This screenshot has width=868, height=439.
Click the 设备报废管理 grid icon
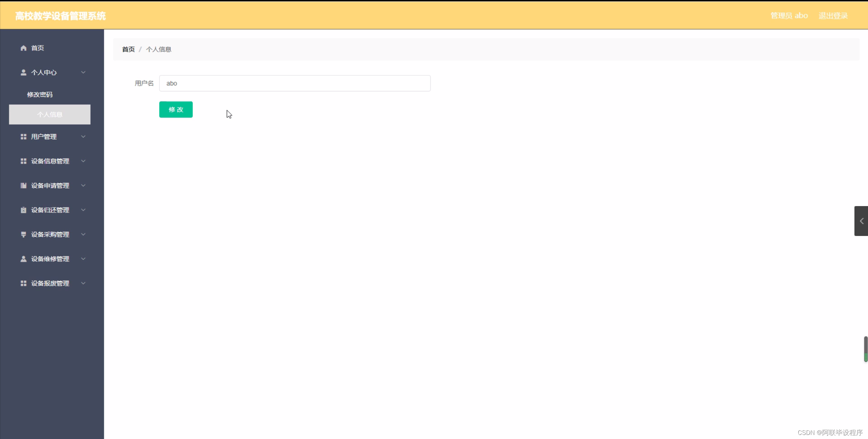tap(23, 283)
